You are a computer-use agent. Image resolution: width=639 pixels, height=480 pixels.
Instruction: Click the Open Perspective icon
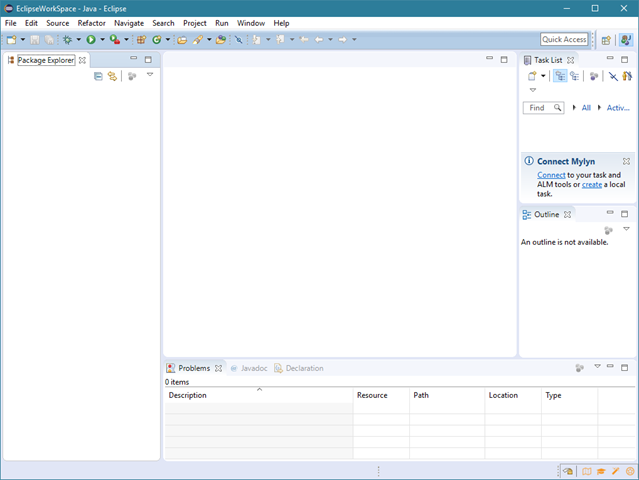point(606,40)
